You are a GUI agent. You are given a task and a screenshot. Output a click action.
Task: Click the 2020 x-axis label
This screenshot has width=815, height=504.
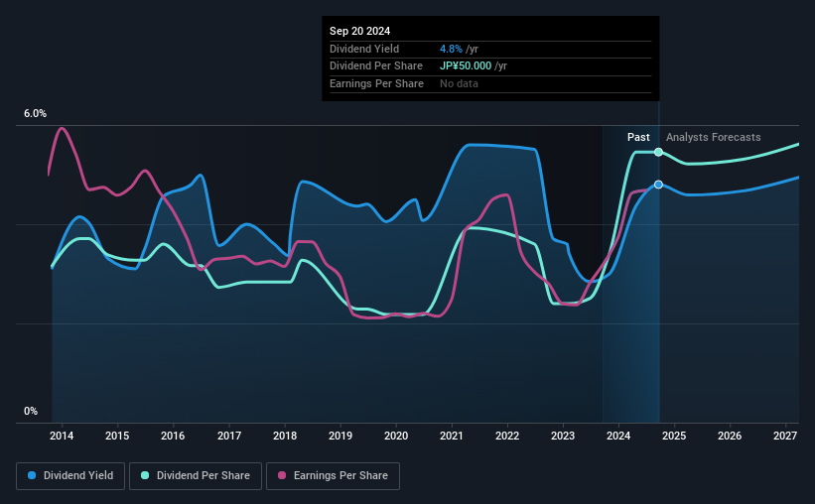(x=396, y=436)
